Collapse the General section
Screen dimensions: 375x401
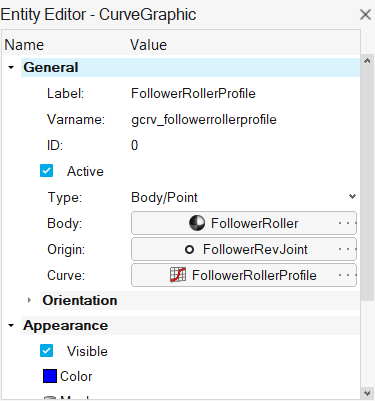tap(11, 67)
